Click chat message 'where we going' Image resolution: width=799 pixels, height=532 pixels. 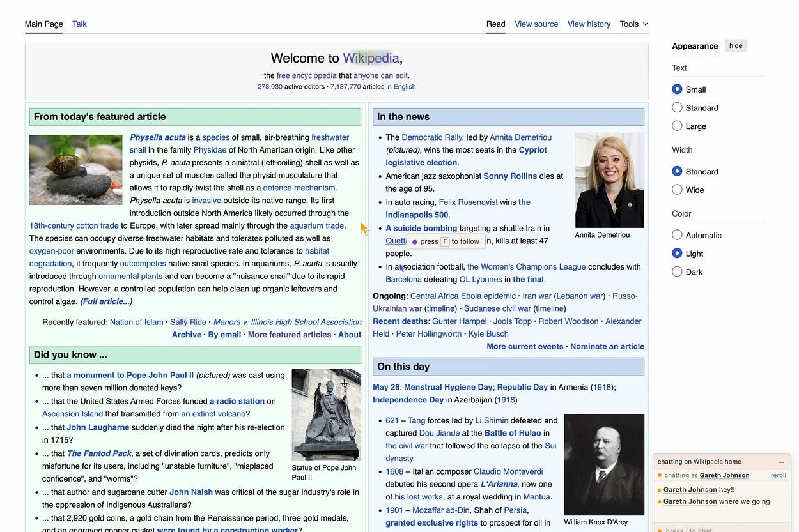coord(745,501)
